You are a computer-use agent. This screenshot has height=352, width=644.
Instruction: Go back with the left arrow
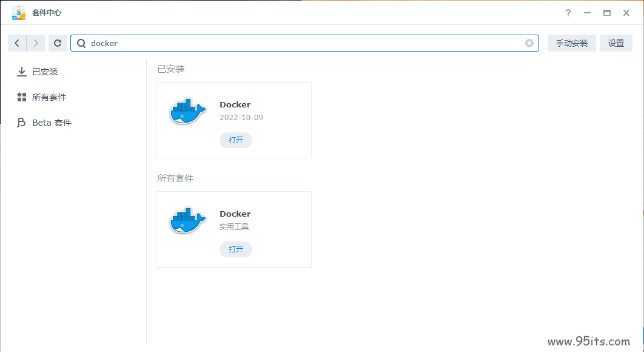17,43
